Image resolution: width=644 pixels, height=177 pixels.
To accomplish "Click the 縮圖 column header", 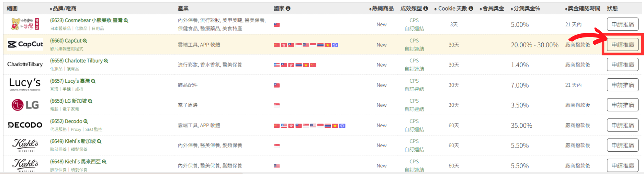I will pos(12,8).
